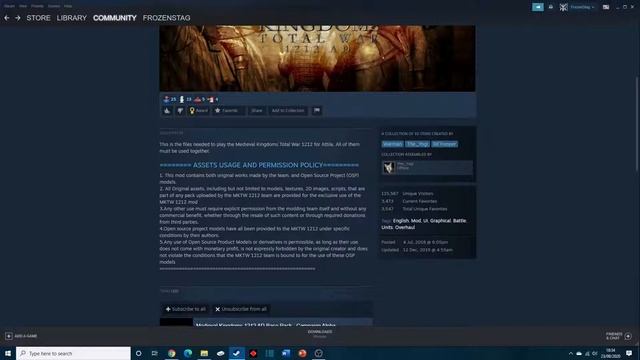Open the View menu
The width and height of the screenshot is (640, 360).
click(x=23, y=6)
